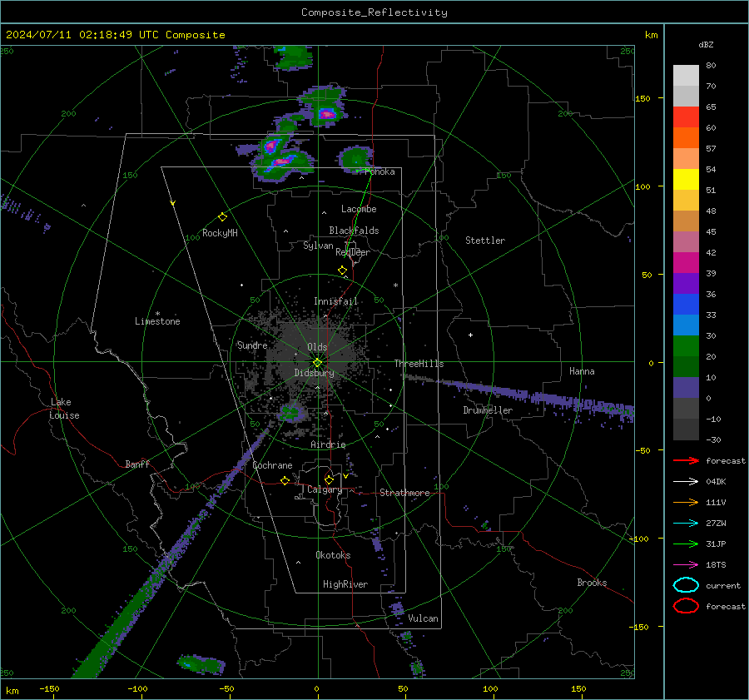
Task: Select the orange 111V arrow legend entry
Action: click(x=686, y=502)
